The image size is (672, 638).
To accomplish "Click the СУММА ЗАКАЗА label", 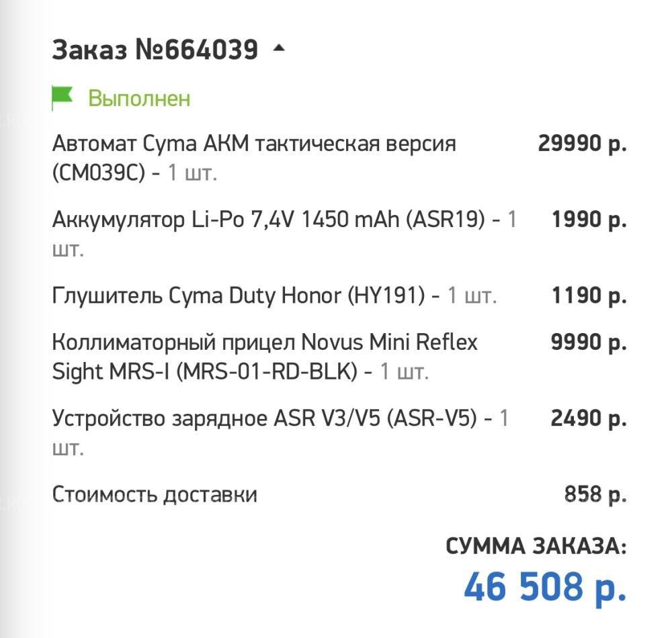I will coord(536,547).
